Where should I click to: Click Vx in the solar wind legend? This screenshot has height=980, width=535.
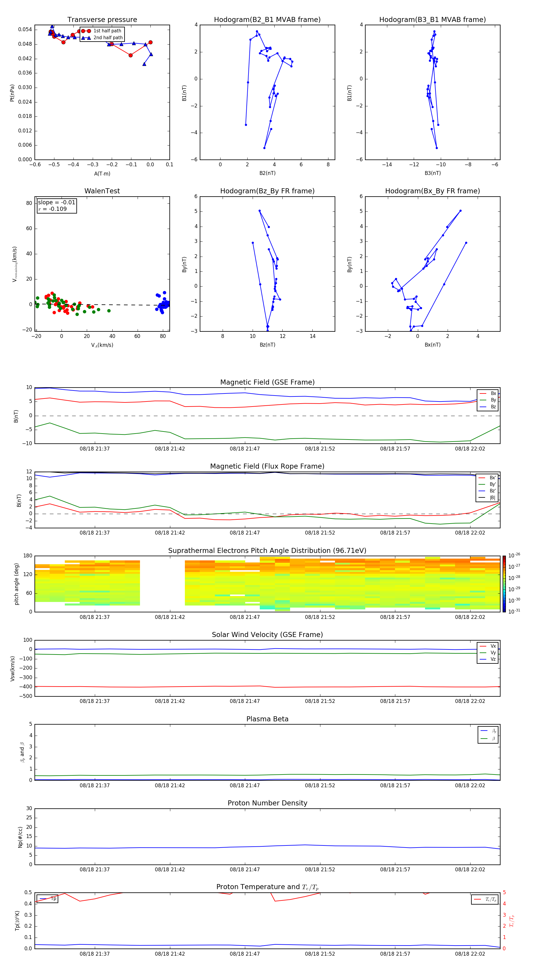coord(488,646)
